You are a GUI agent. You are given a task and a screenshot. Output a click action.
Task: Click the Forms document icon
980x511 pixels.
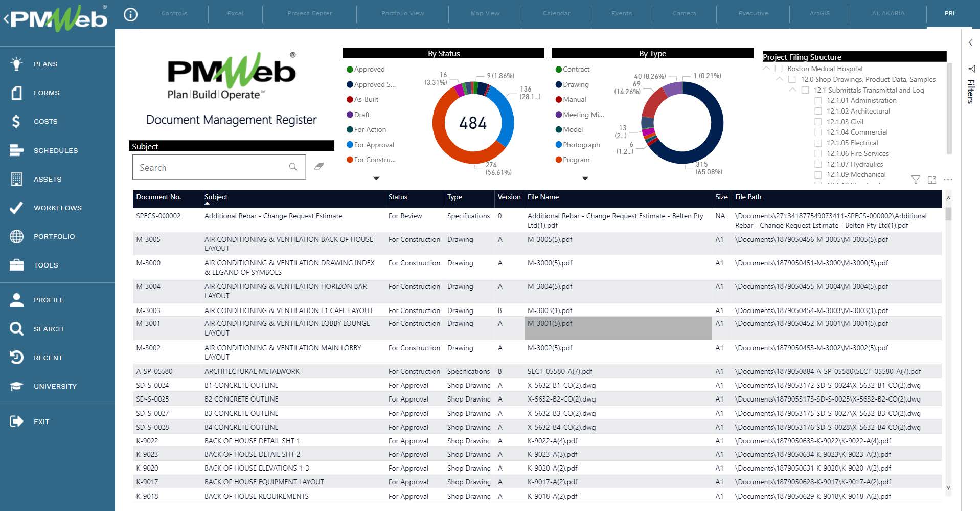16,93
